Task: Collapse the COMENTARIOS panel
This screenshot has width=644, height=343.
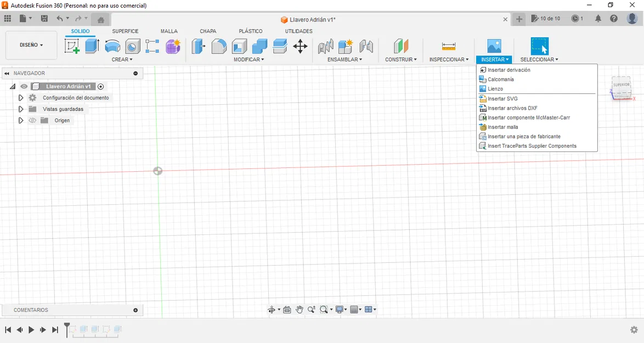Action: click(135, 310)
